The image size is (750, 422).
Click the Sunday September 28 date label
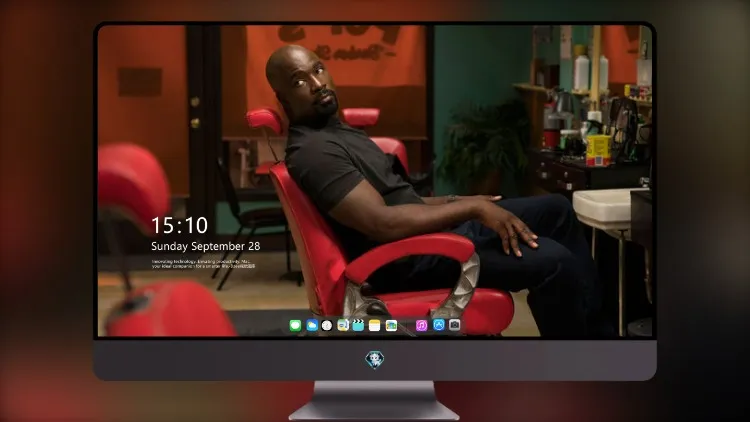click(206, 246)
